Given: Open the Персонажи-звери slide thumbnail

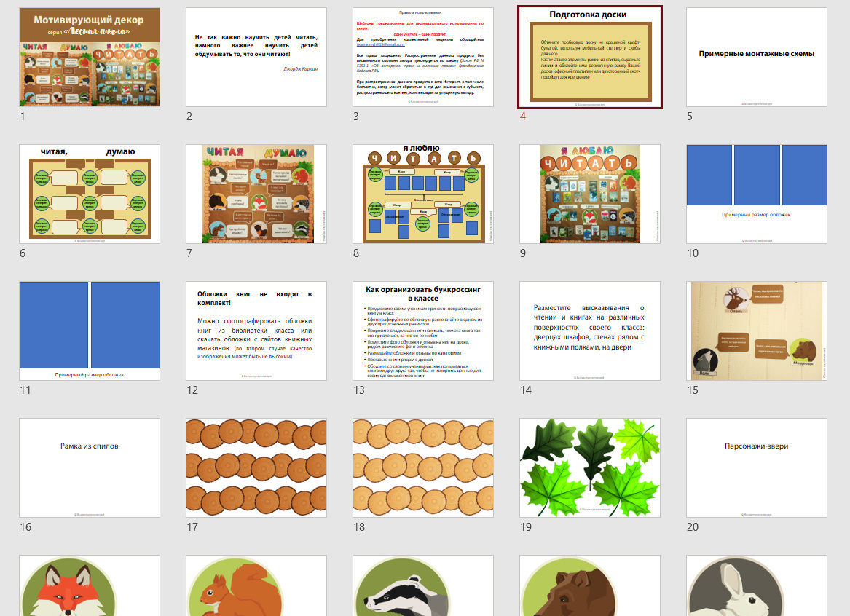Looking at the screenshot, I should tap(756, 467).
